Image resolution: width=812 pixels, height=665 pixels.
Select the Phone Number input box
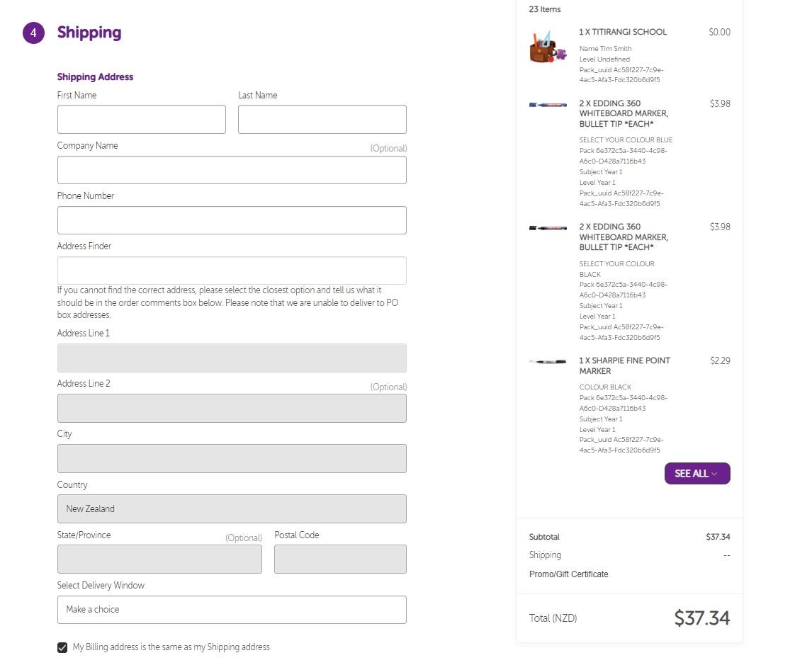point(232,220)
